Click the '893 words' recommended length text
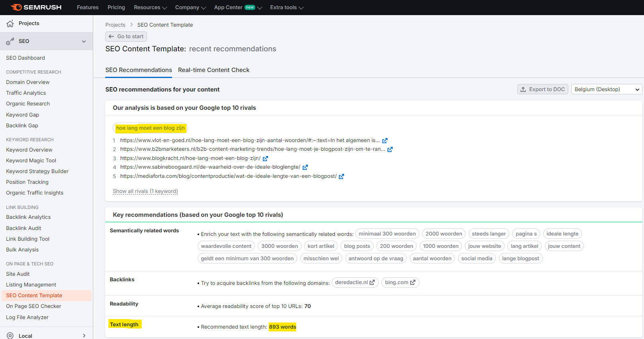 click(x=282, y=327)
